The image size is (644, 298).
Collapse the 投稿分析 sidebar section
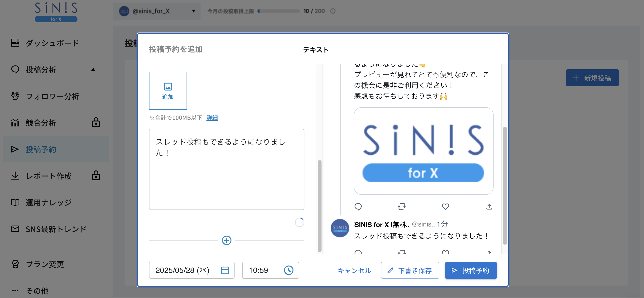(93, 70)
